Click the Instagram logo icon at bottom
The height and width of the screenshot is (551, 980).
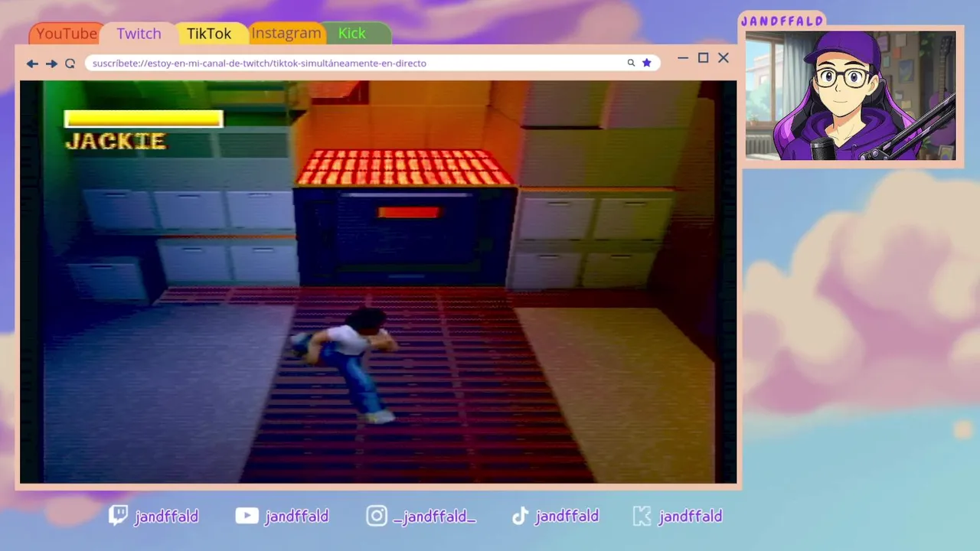tap(376, 516)
